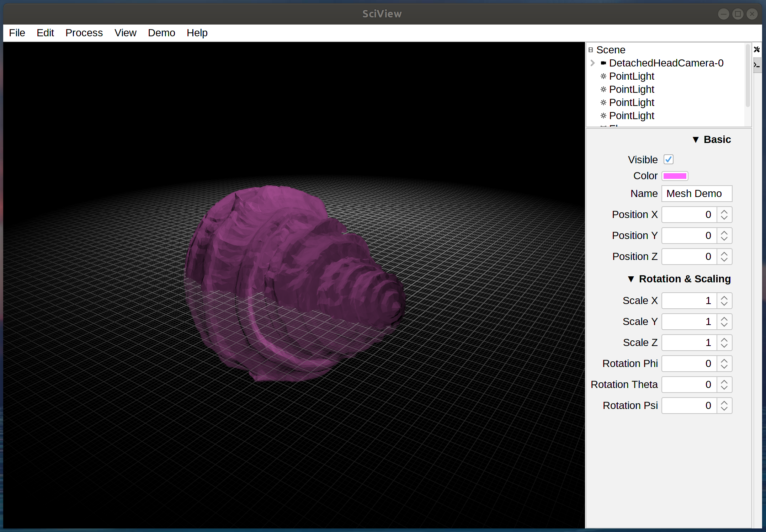Uncheck the Visible checkbox

tap(669, 159)
